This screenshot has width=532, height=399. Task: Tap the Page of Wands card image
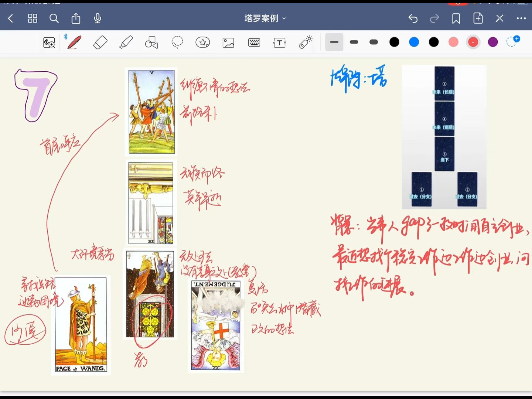(81, 325)
